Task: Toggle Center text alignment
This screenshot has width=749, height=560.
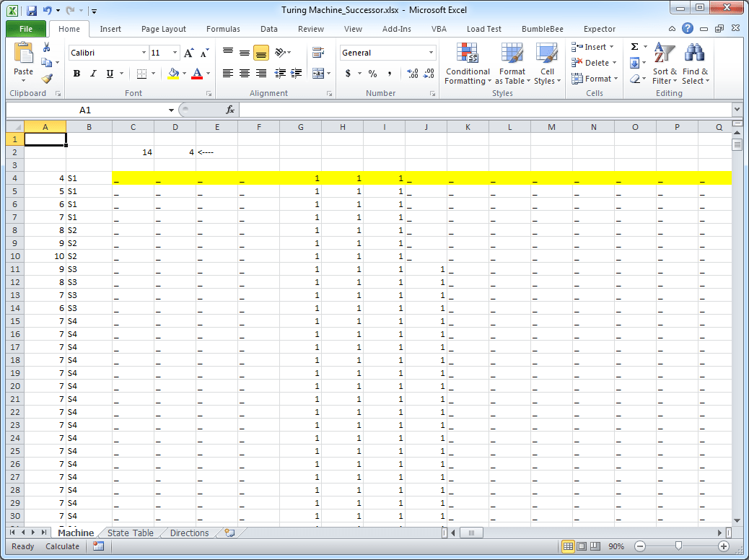Action: pyautogui.click(x=245, y=73)
